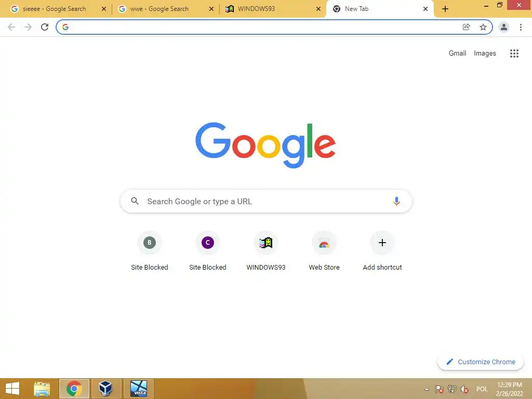
Task: Click the Customize Chrome button
Action: (x=481, y=362)
